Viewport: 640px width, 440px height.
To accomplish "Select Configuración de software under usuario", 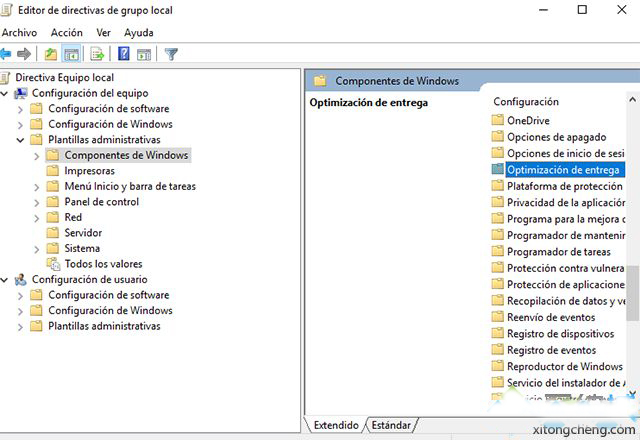I will (x=109, y=295).
